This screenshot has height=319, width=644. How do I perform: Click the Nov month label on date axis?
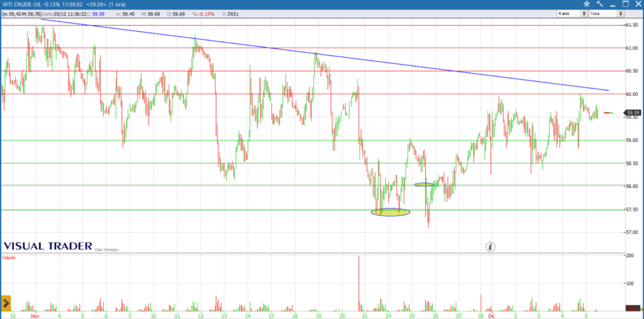coord(35,316)
